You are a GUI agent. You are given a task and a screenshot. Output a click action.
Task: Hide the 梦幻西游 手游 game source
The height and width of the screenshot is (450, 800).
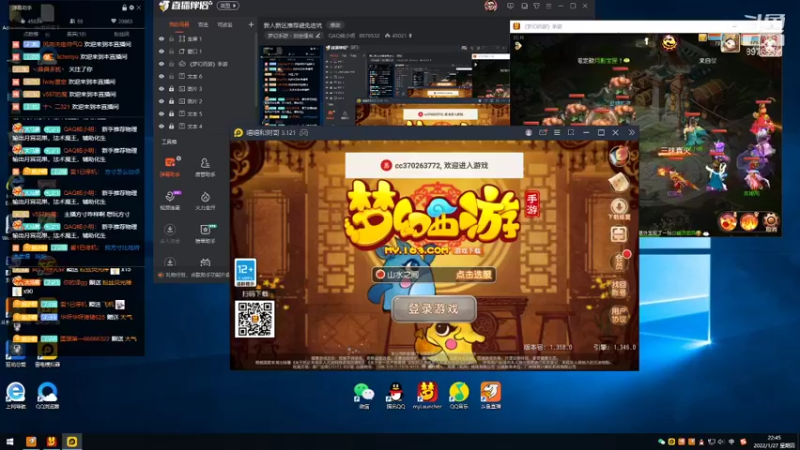161,64
